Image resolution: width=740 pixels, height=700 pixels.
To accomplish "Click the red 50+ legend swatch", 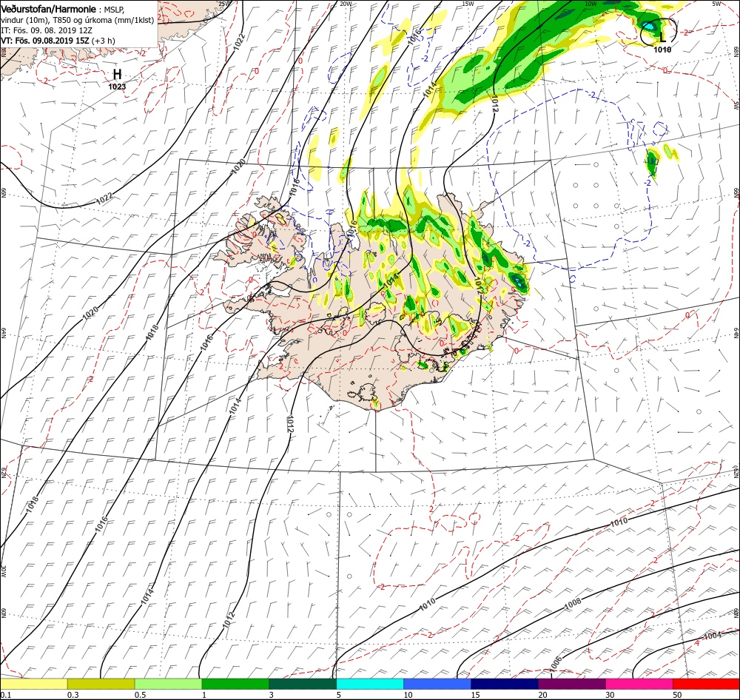I will pos(706,684).
